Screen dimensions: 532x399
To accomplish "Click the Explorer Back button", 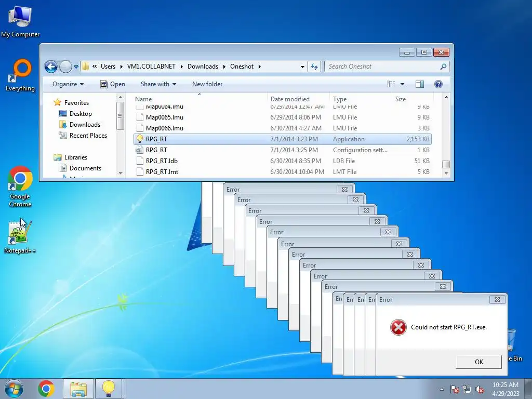I will (x=51, y=66).
